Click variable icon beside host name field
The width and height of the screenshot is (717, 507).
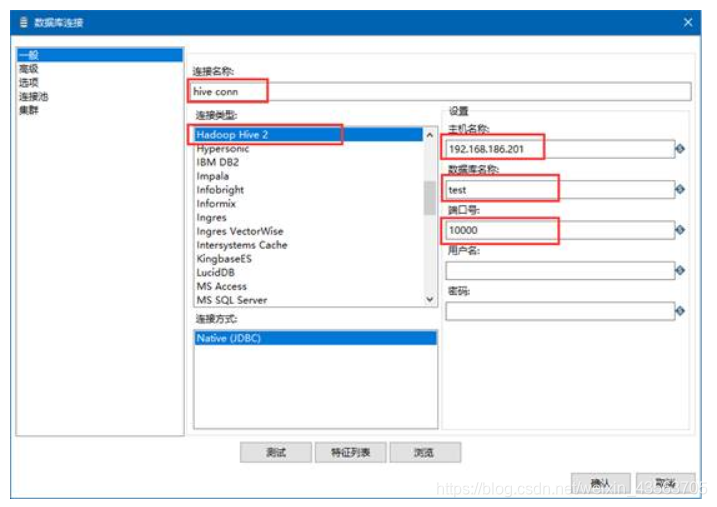[x=680, y=149]
